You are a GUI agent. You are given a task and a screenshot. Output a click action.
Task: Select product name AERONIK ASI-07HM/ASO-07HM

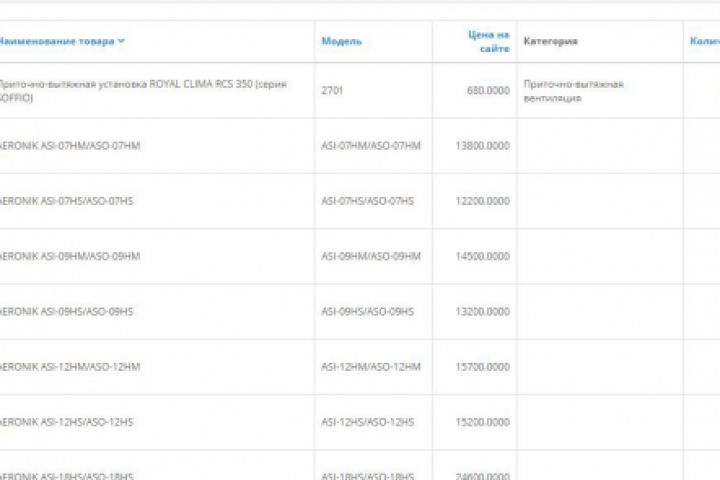[70, 146]
